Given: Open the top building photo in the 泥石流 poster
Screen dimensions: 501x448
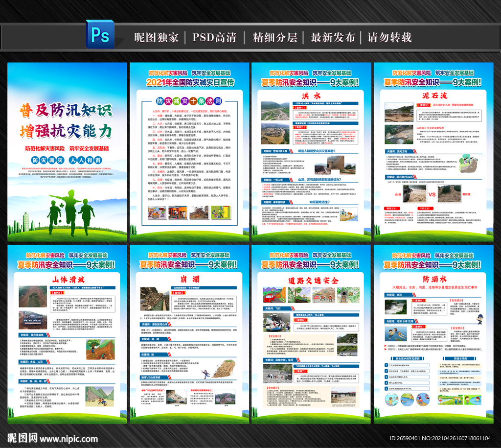Looking at the screenshot, I should point(399,112).
